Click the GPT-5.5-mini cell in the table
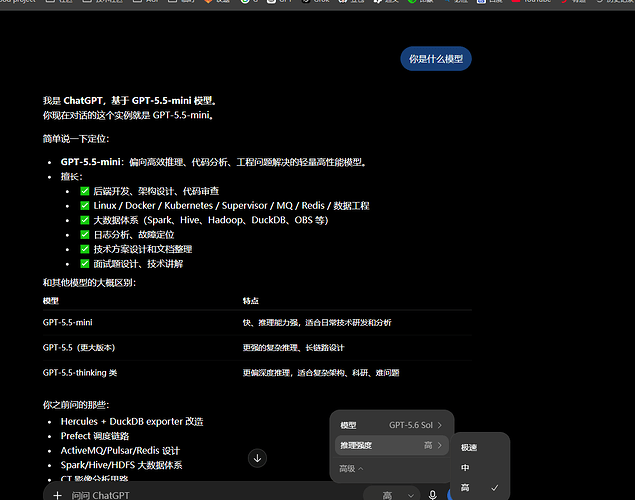Viewport: 635px width, 500px height. (x=68, y=323)
